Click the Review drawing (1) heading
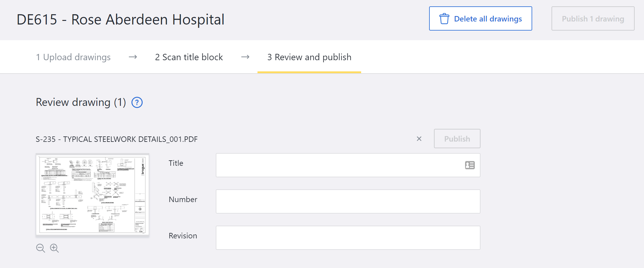This screenshot has width=644, height=268. 81,103
